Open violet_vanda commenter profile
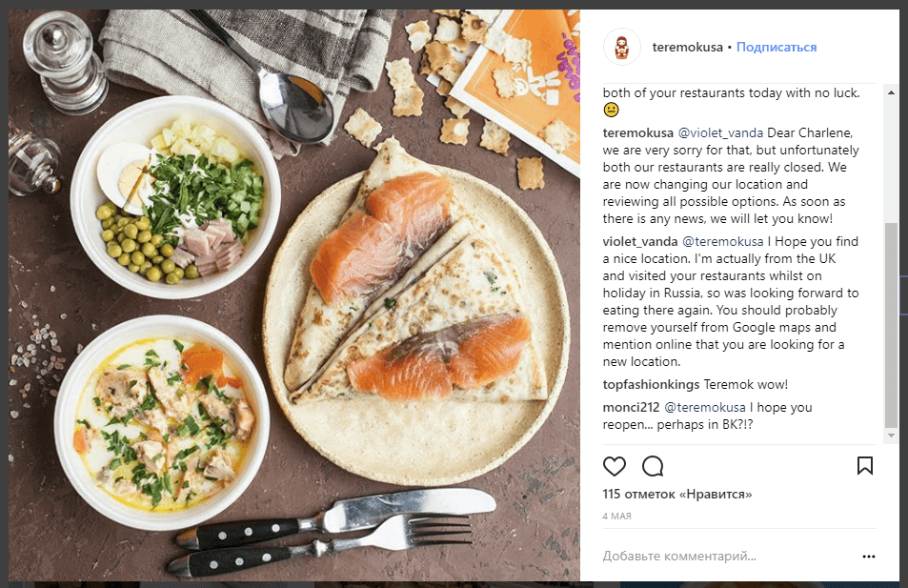 click(640, 241)
